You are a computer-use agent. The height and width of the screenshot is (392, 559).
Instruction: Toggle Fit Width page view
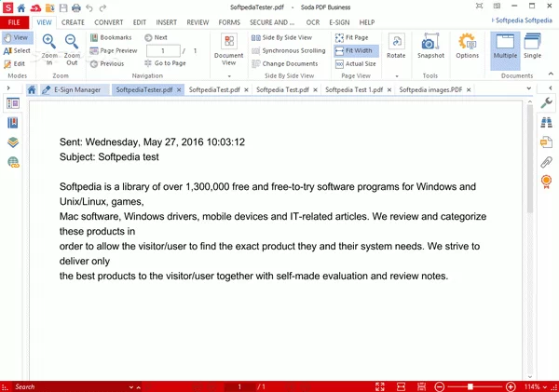coord(359,50)
